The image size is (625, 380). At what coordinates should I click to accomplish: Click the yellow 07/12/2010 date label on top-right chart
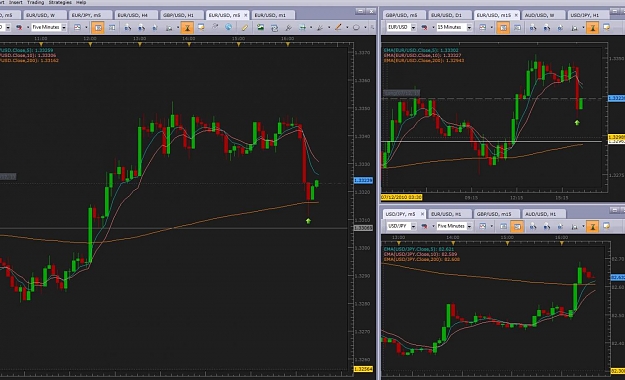click(401, 197)
